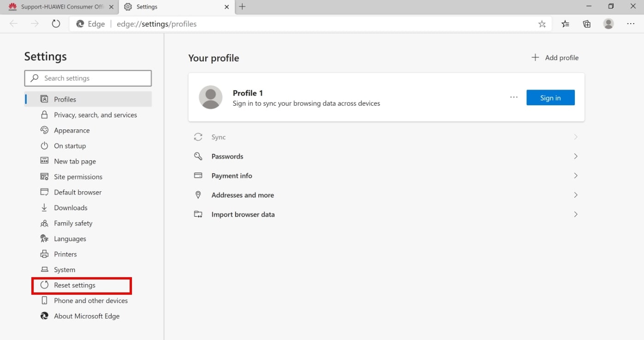Image resolution: width=644 pixels, height=340 pixels.
Task: Click the Family safety icon
Action: pos(44,223)
